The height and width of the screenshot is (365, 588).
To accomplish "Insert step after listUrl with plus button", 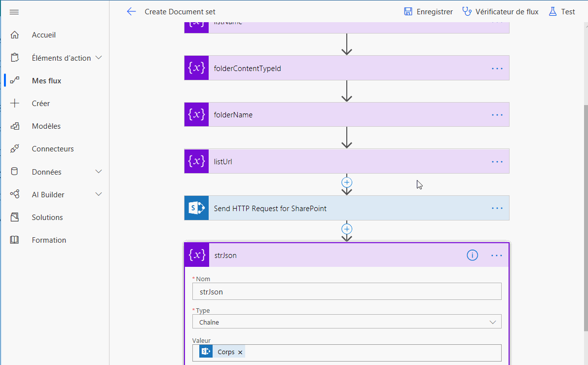I will tap(347, 182).
